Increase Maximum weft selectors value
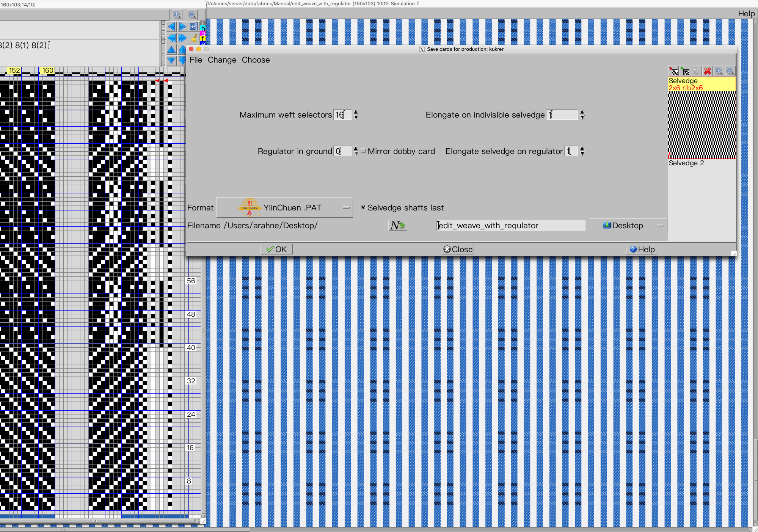The image size is (758, 532). (x=356, y=112)
